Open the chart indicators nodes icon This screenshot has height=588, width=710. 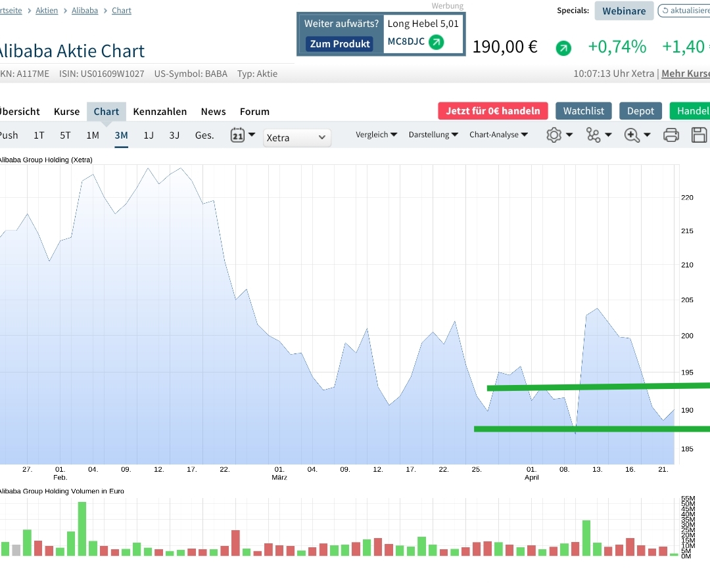[x=593, y=135]
